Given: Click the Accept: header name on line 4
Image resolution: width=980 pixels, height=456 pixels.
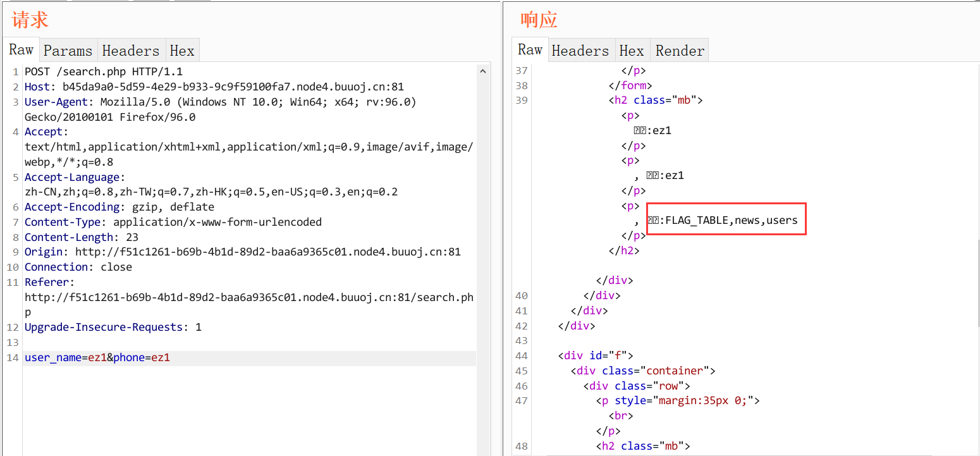Looking at the screenshot, I should (x=47, y=132).
